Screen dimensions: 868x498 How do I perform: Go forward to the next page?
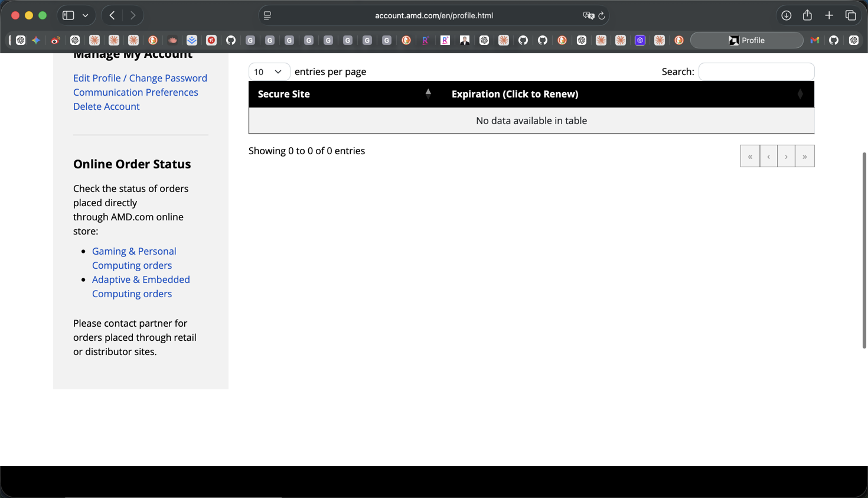(x=133, y=15)
